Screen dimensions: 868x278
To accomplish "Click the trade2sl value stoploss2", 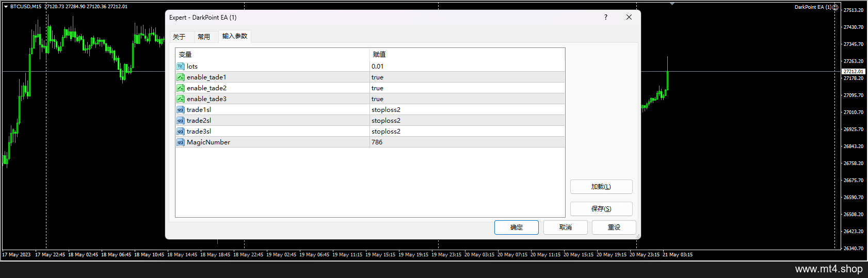I will point(386,121).
